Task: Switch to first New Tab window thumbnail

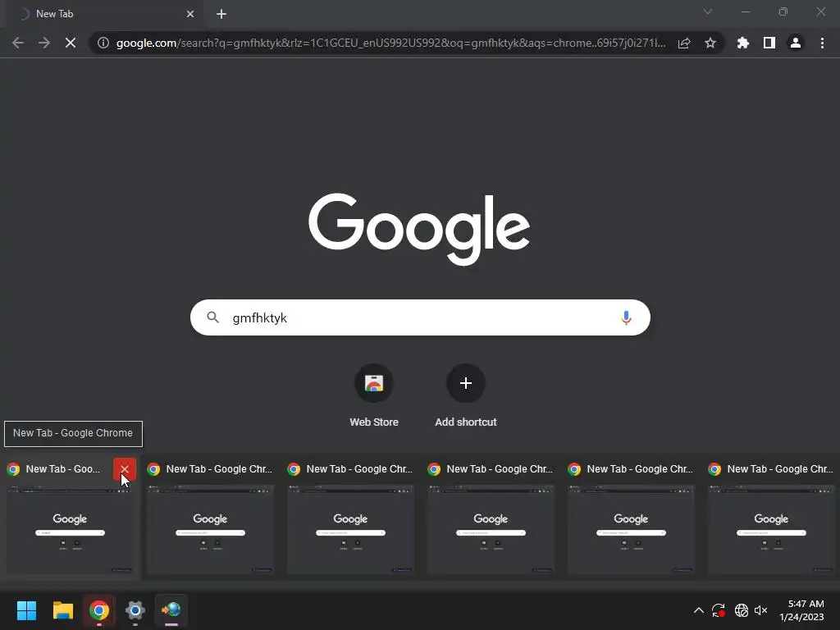Action: click(70, 529)
